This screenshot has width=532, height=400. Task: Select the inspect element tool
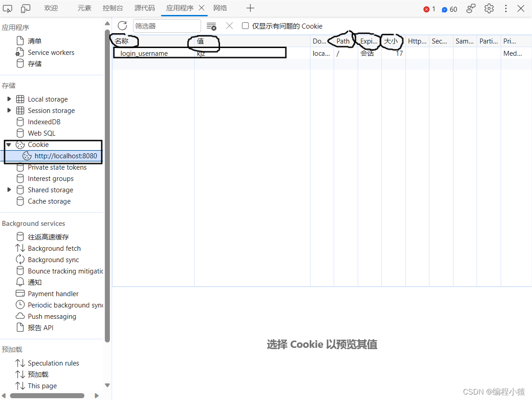[x=7, y=8]
